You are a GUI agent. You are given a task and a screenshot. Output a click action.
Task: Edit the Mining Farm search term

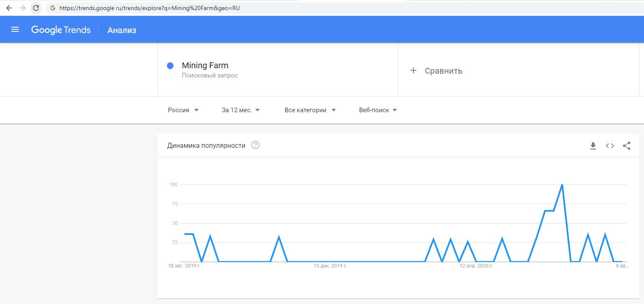pyautogui.click(x=205, y=66)
